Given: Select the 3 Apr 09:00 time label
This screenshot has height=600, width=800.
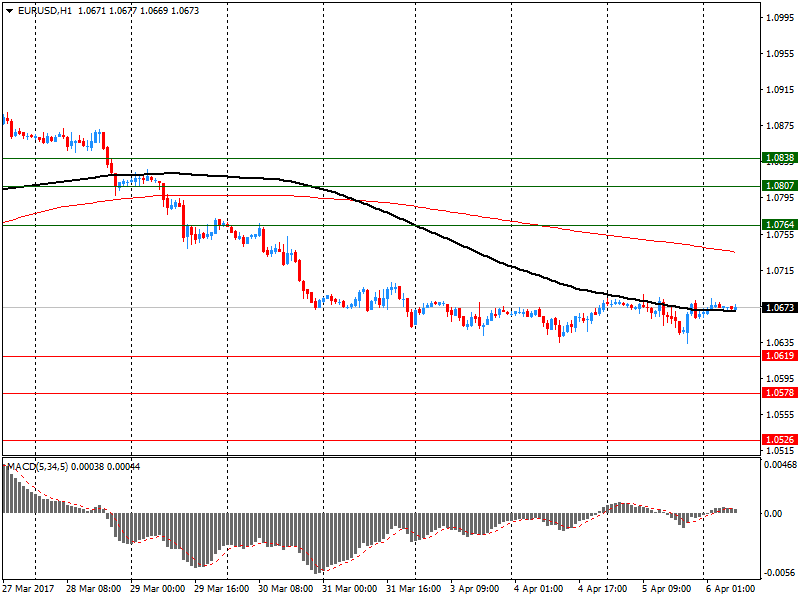Looking at the screenshot, I should pos(477,589).
